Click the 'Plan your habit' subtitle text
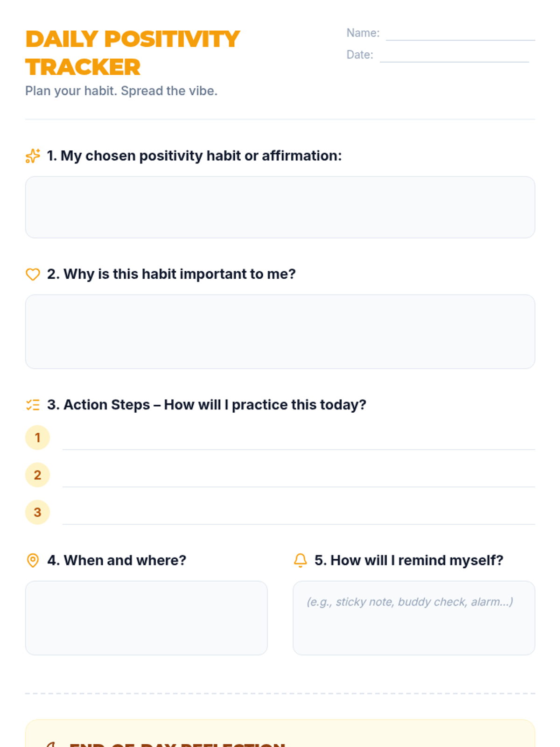560x747 pixels. point(121,91)
